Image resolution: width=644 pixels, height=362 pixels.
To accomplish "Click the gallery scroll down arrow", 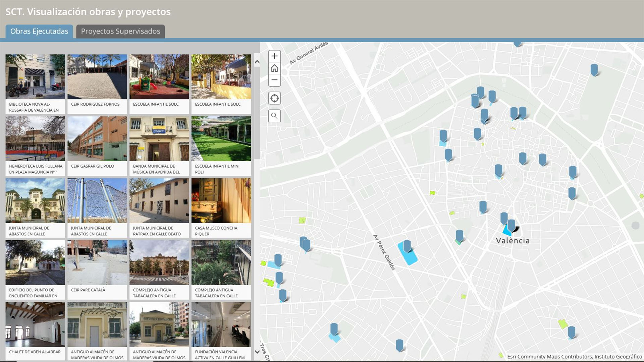I will point(257,352).
